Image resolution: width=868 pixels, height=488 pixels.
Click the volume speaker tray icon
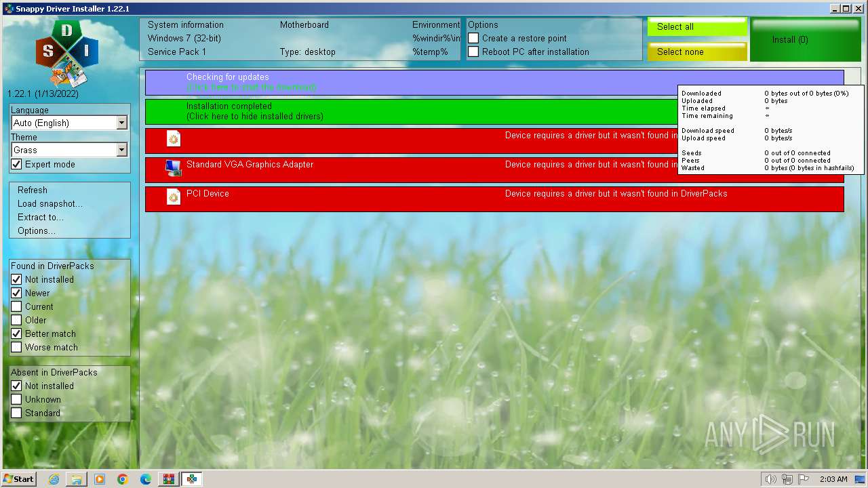[x=770, y=479]
